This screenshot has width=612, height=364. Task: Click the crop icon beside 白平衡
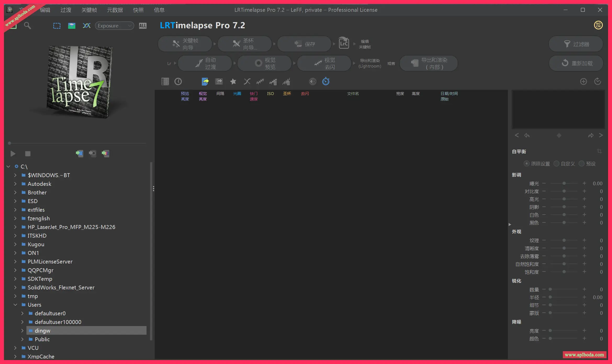[x=599, y=151]
